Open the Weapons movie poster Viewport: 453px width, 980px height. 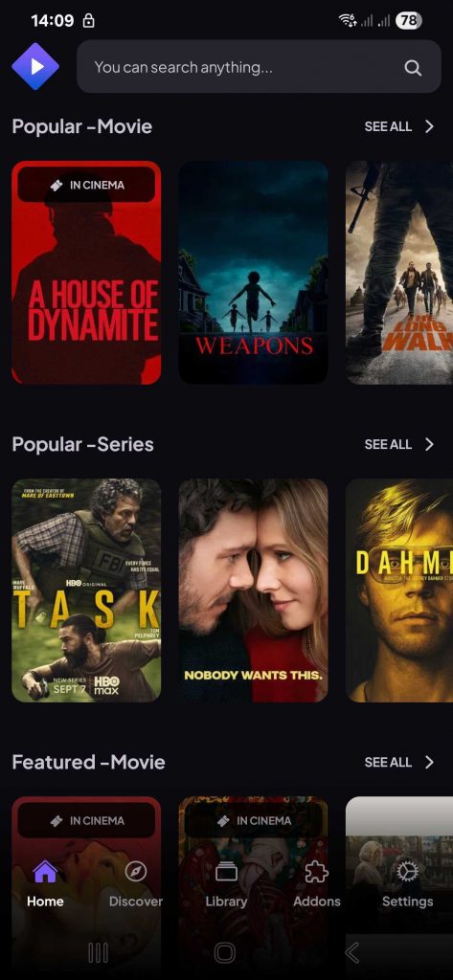click(x=254, y=273)
